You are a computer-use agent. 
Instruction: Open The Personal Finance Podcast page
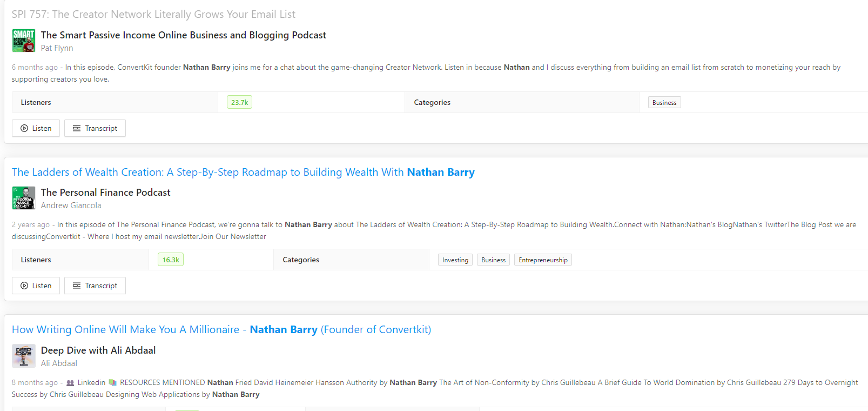(x=106, y=193)
